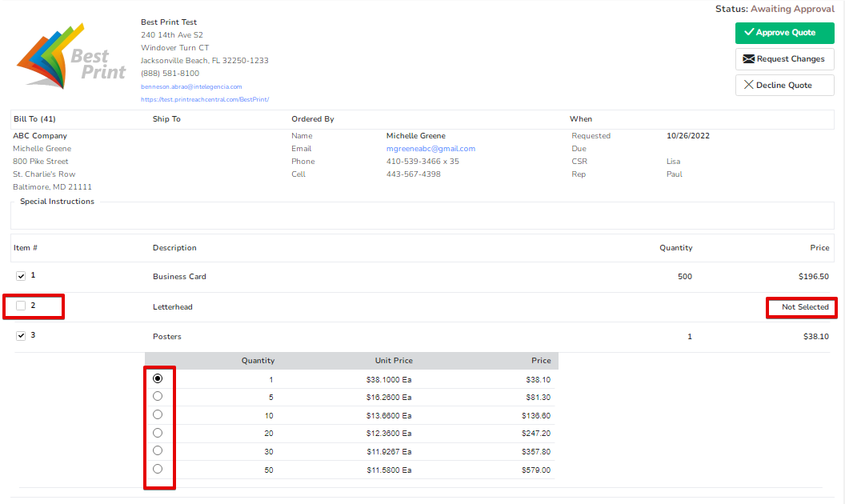845x504 pixels.
Task: Select the quantity 30 radio button
Action: [158, 450]
